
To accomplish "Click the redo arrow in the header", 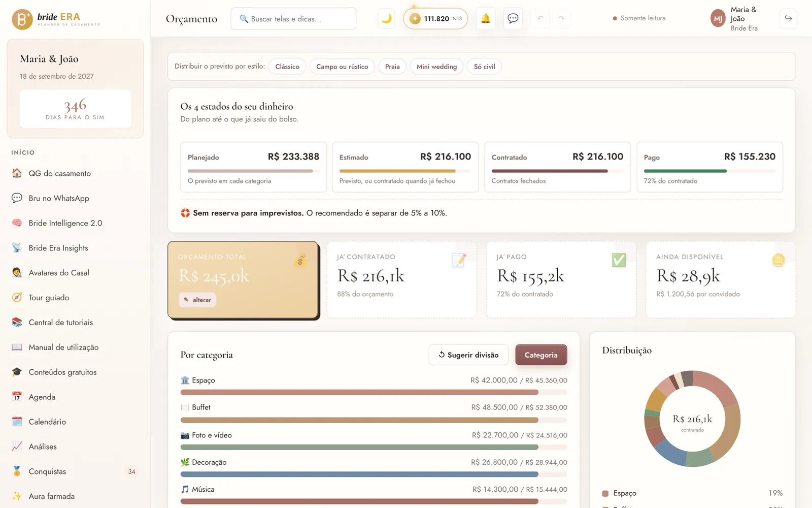I will coord(561,19).
